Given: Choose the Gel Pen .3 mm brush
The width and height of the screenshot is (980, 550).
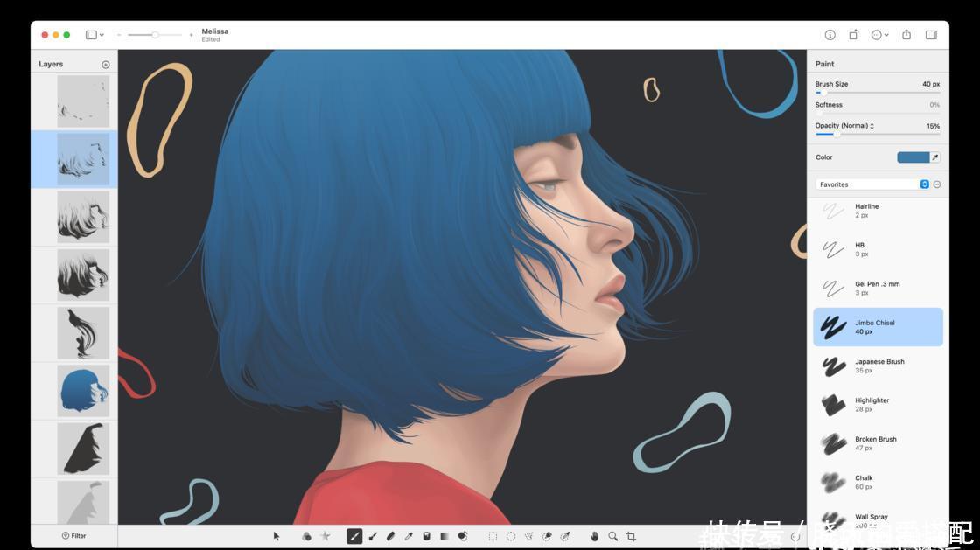Looking at the screenshot, I should (x=878, y=288).
